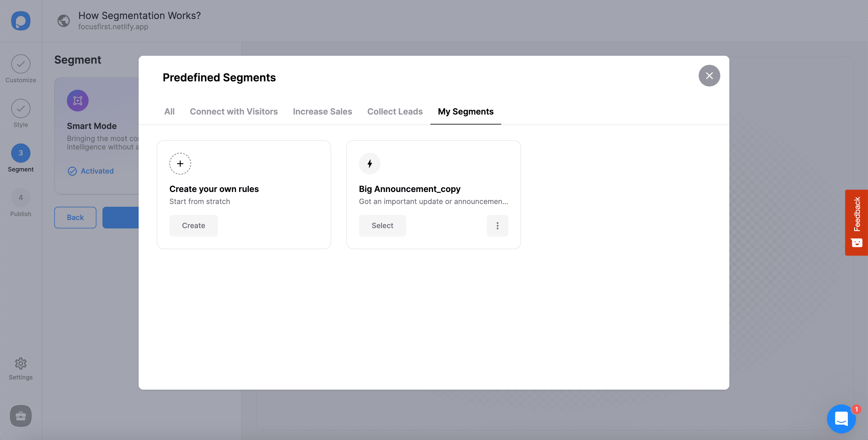Viewport: 868px width, 440px height.
Task: Click the briefcase icon at the sidebar bottom
Action: [20, 416]
